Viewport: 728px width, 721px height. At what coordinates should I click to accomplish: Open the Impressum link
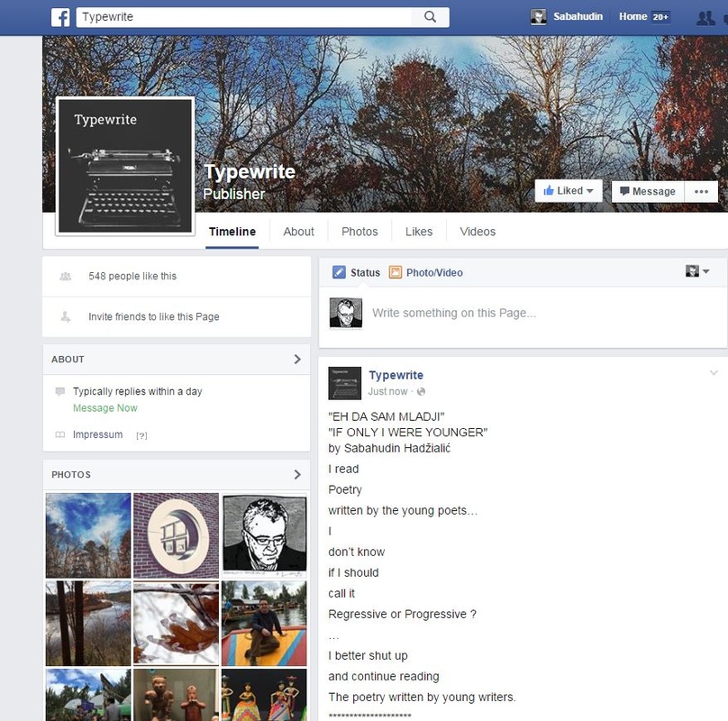[x=97, y=434]
